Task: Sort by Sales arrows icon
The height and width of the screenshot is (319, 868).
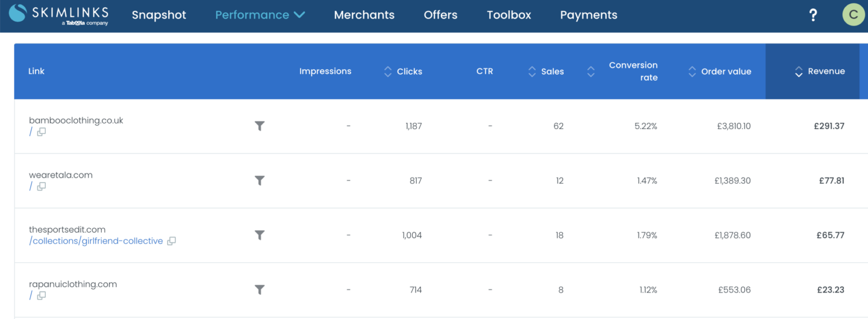Action: tap(532, 71)
